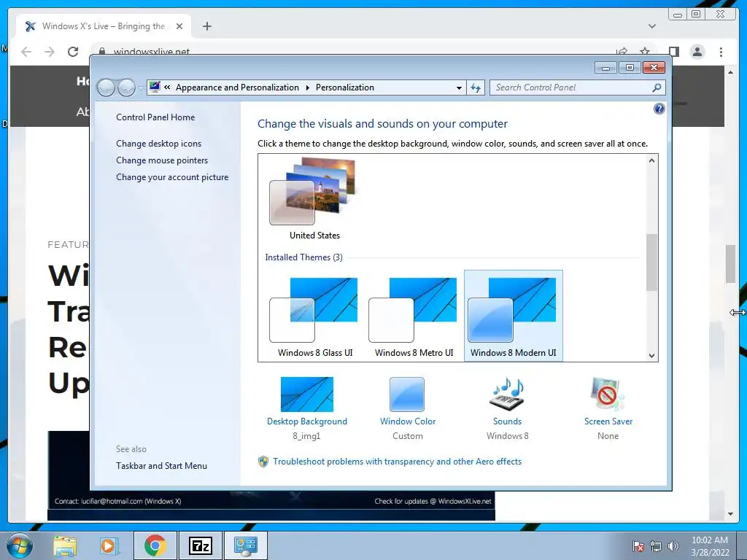Click the breadcrumb arrow after Appearance and Personalization
Screen dimensions: 747x560
coord(307,87)
